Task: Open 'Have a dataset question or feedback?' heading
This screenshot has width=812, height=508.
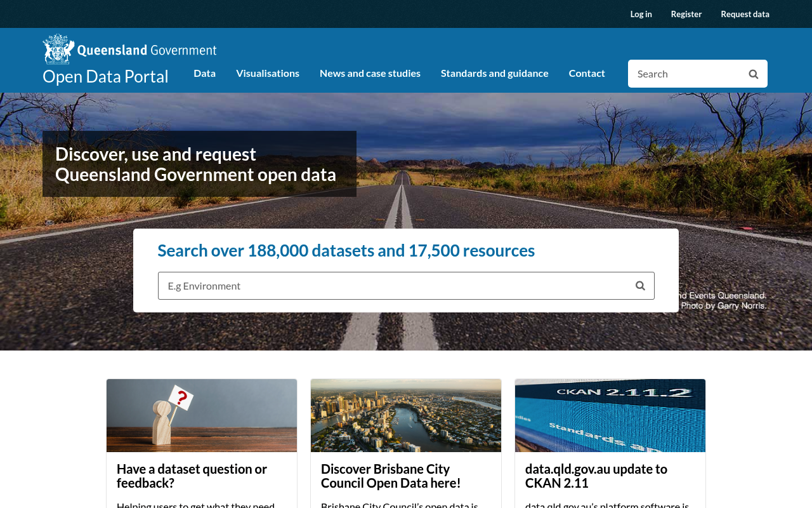Action: click(x=192, y=476)
